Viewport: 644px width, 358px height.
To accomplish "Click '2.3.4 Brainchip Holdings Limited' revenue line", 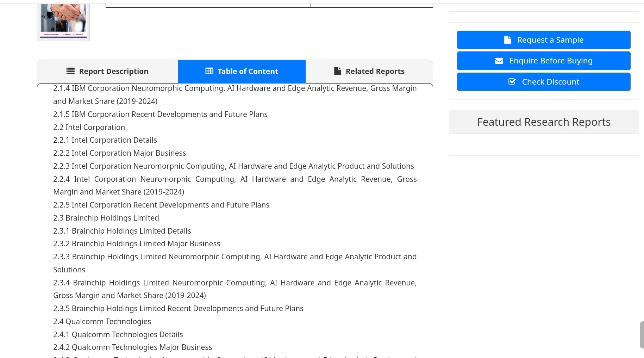I will pyautogui.click(x=235, y=289).
